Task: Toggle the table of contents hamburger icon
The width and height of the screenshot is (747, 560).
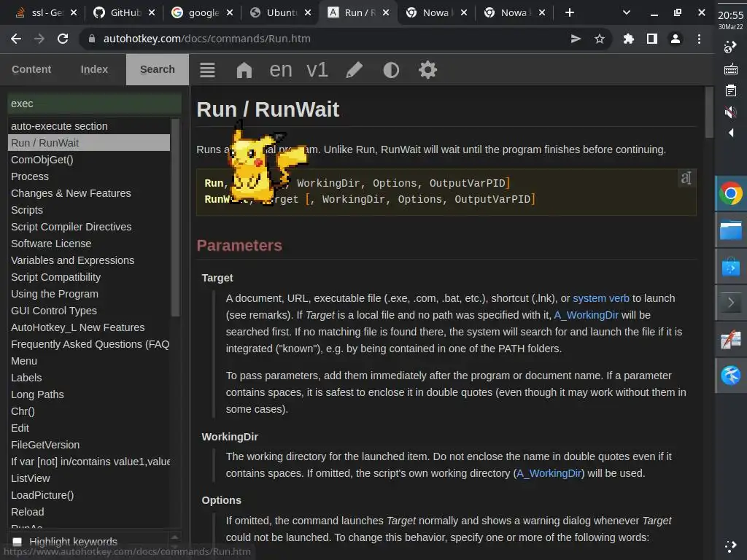Action: tap(207, 70)
